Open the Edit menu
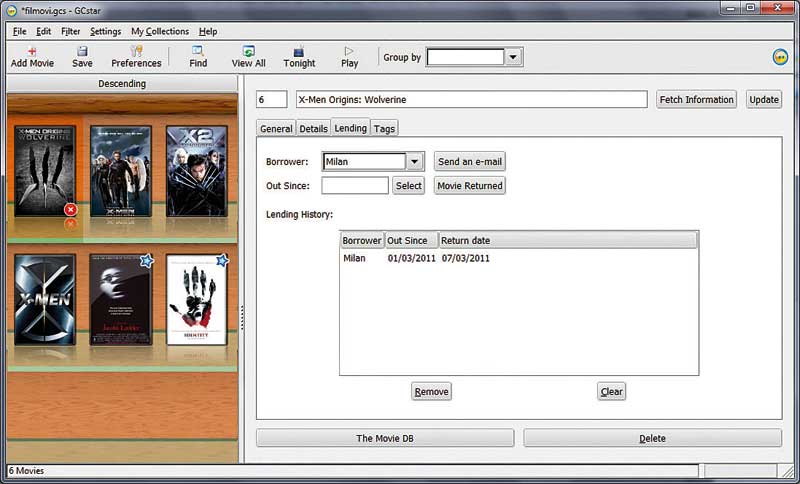 [x=43, y=32]
